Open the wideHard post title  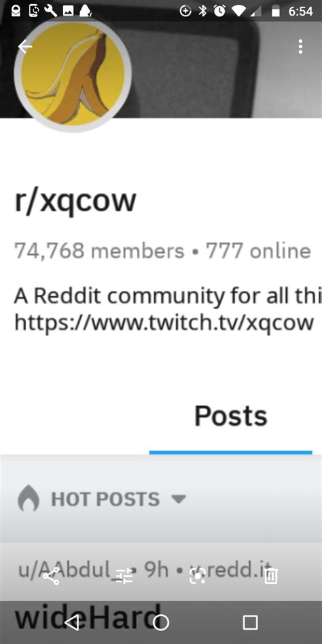(87, 618)
